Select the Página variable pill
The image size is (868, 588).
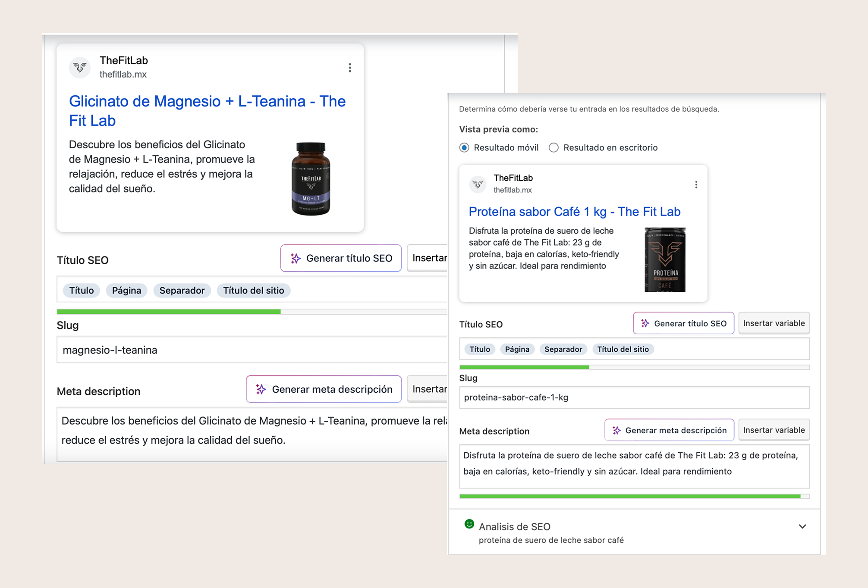tap(517, 349)
